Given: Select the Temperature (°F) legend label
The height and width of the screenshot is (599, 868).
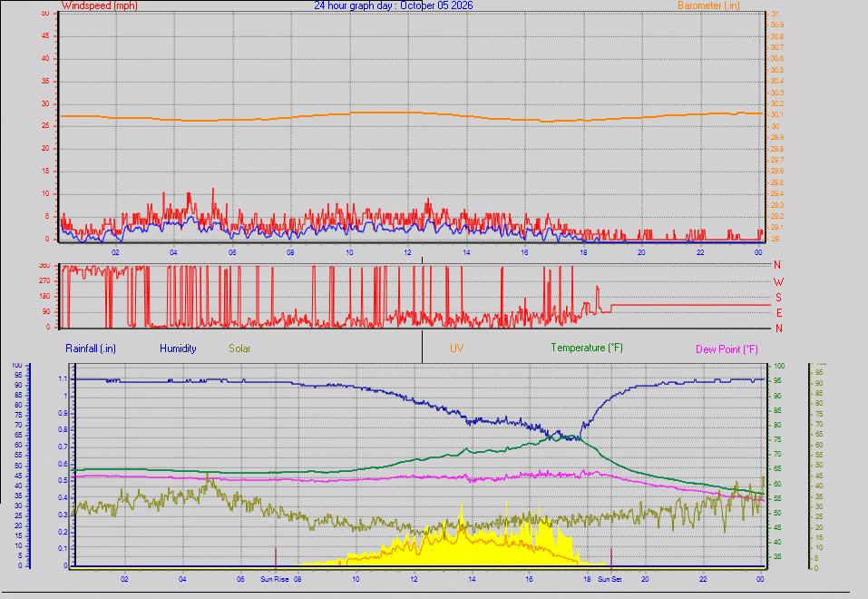Looking at the screenshot, I should [587, 348].
